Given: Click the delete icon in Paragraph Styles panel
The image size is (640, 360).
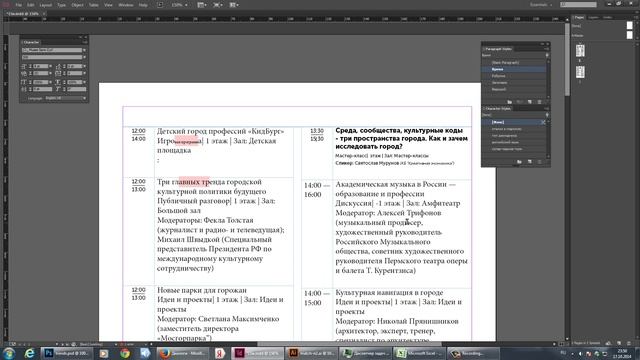Looking at the screenshot, I should pyautogui.click(x=540, y=102).
